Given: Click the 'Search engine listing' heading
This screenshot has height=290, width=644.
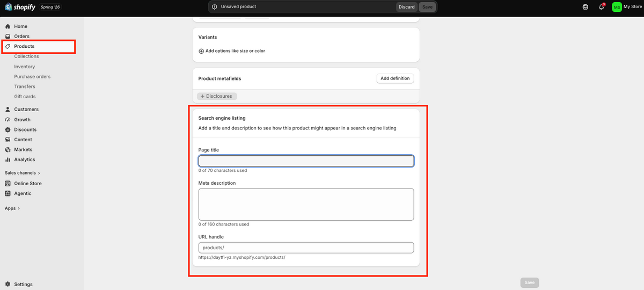Looking at the screenshot, I should tap(222, 118).
